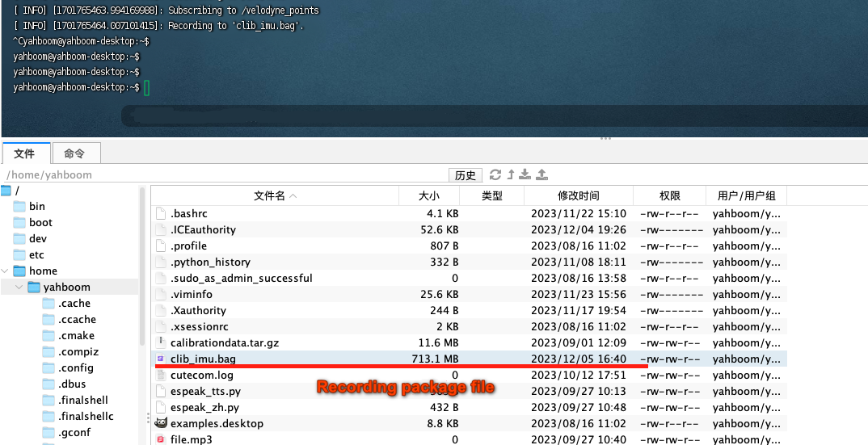Sort by the 文件名 column header
868x445 pixels.
(275, 196)
